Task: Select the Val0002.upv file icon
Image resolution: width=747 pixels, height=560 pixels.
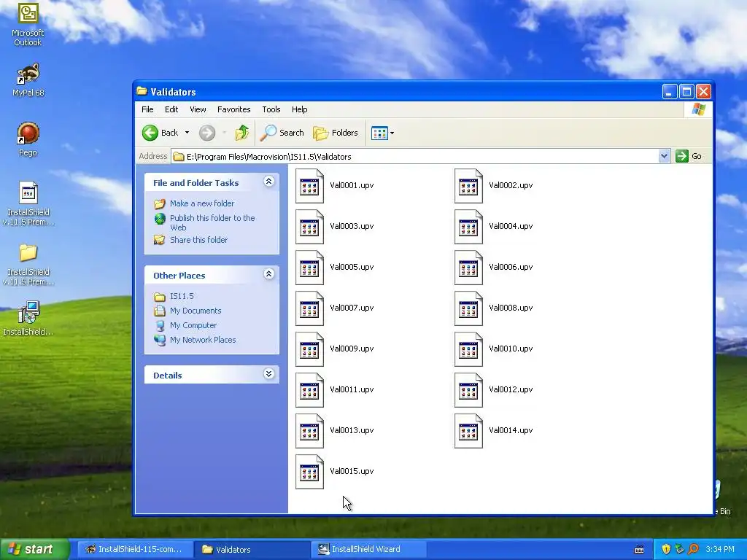Action: [468, 186]
